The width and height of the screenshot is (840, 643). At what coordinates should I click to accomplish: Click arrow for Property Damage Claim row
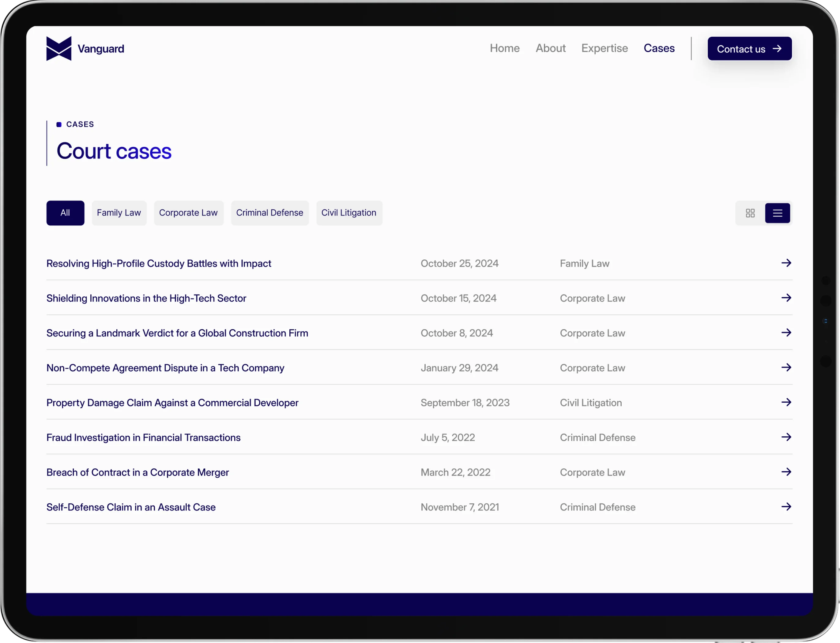click(786, 402)
